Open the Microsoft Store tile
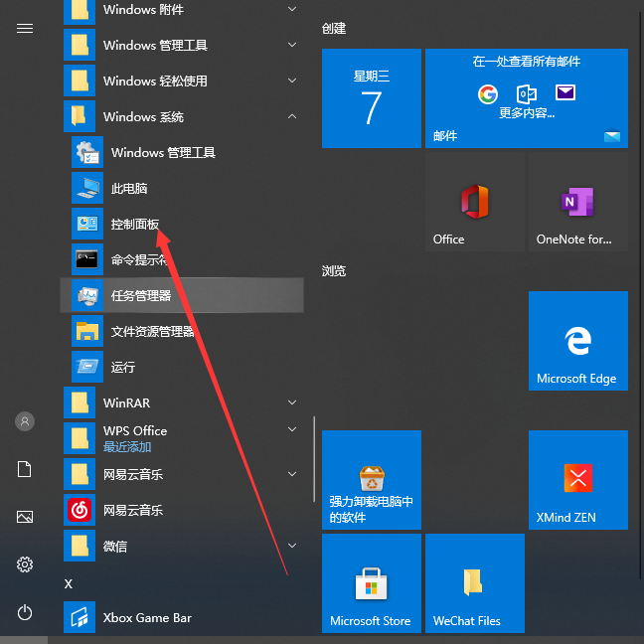The image size is (644, 644). 371,583
